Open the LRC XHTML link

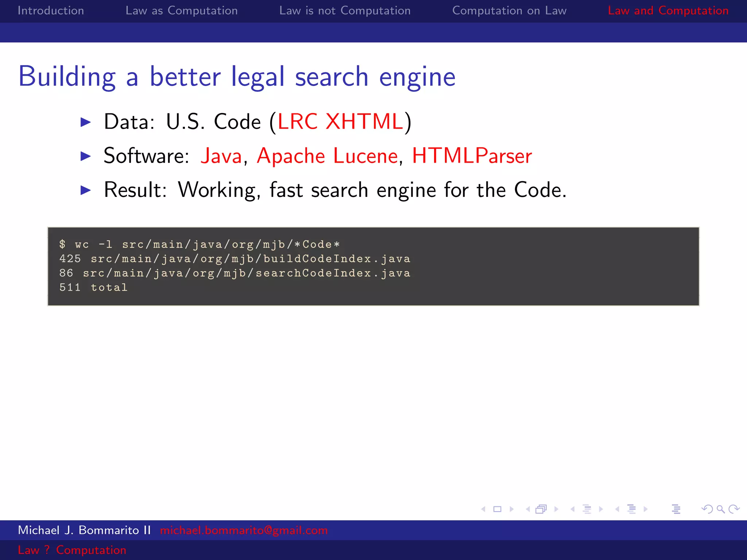pos(341,121)
